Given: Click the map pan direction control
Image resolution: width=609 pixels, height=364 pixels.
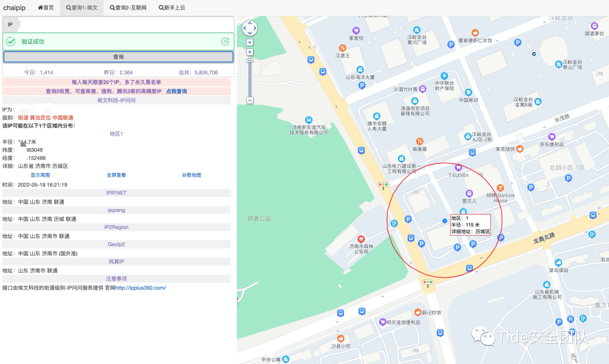Looking at the screenshot, I should tap(250, 28).
